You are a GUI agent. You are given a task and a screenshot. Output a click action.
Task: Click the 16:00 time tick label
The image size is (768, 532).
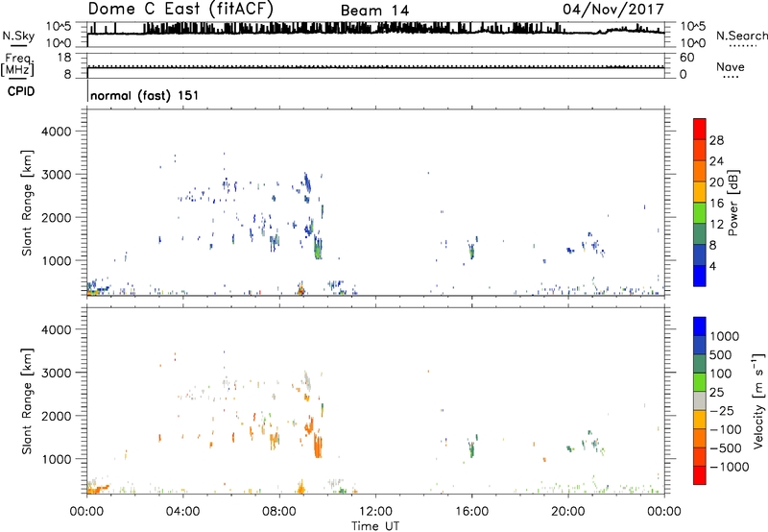pos(471,512)
